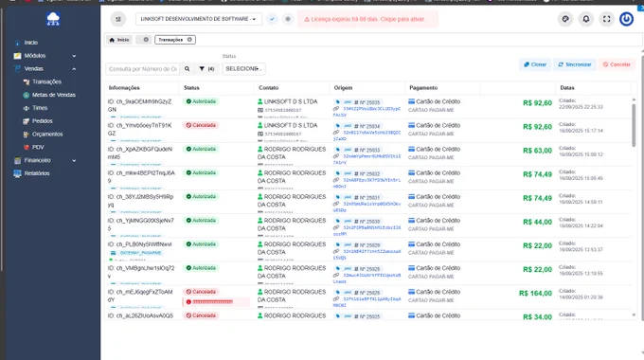Click the expired license warning banner
The width and height of the screenshot is (644, 360).
(367, 19)
